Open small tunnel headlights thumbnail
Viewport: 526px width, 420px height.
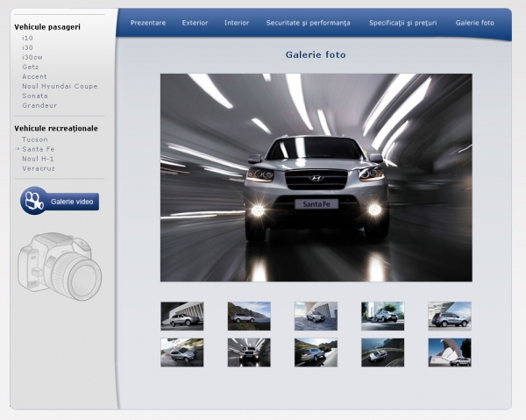[x=249, y=352]
